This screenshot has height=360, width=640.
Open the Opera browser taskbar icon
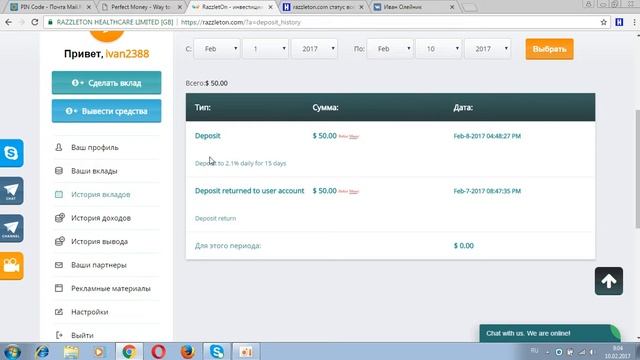click(x=158, y=351)
